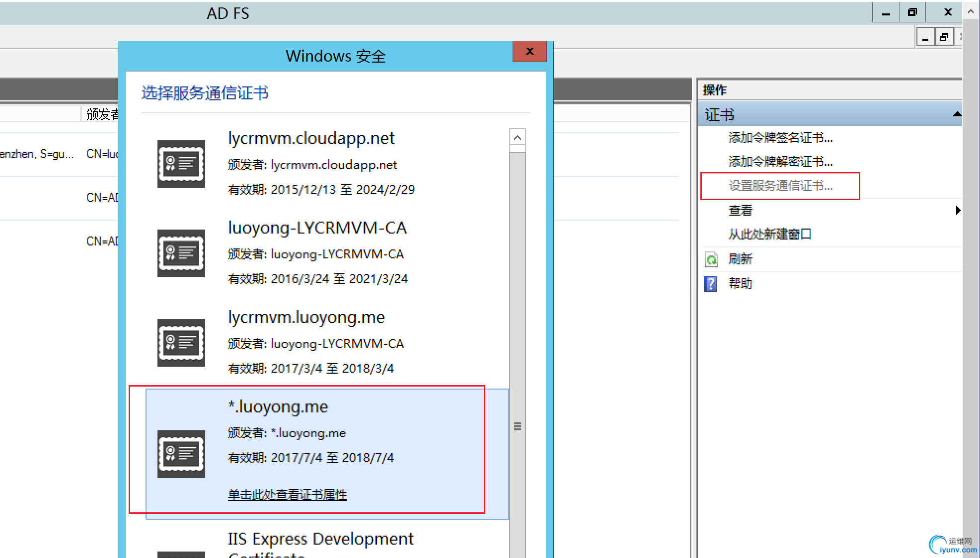The width and height of the screenshot is (980, 558).
Task: Close the Windows 安全 dialog
Action: pyautogui.click(x=529, y=52)
